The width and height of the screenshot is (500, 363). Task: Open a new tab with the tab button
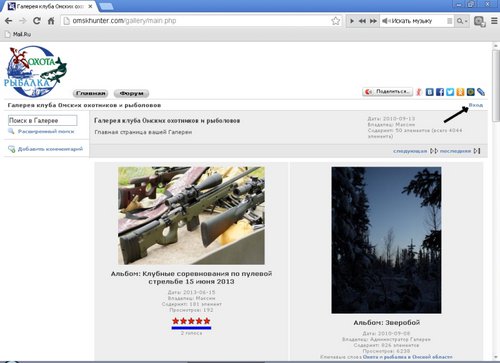click(106, 6)
